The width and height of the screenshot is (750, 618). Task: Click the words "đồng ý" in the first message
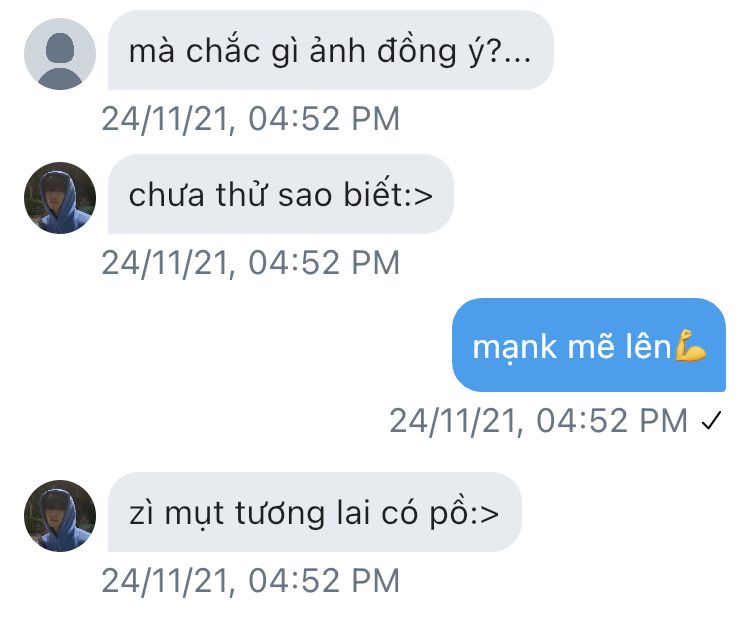(430, 52)
